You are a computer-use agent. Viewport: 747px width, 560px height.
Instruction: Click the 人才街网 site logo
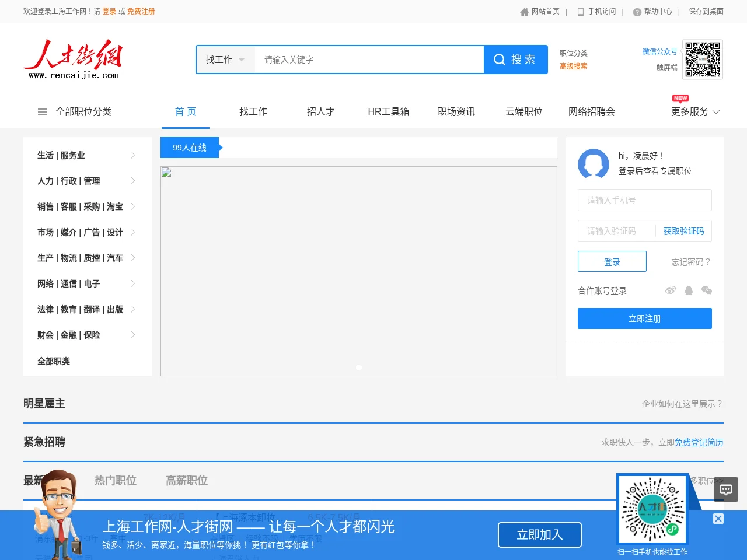point(73,59)
